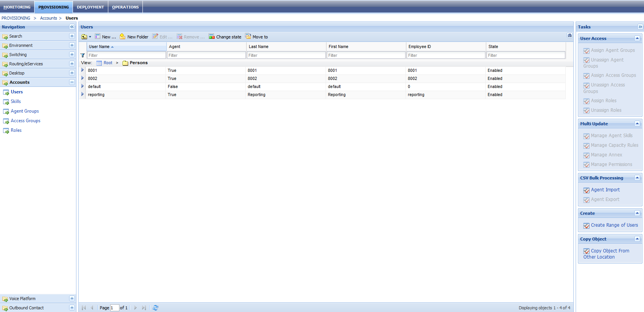Switch to the Monitoring tab
Viewport: 644px width, 312px height.
(x=17, y=7)
